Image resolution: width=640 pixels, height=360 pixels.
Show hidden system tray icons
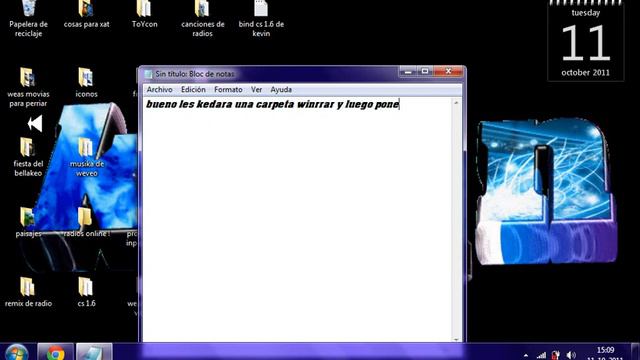(526, 356)
